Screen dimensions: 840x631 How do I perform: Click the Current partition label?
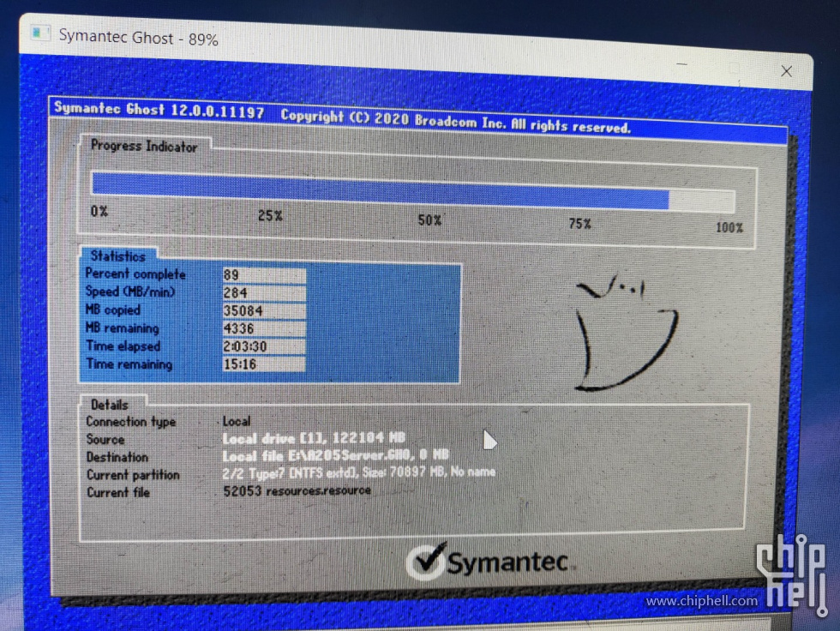[x=134, y=475]
